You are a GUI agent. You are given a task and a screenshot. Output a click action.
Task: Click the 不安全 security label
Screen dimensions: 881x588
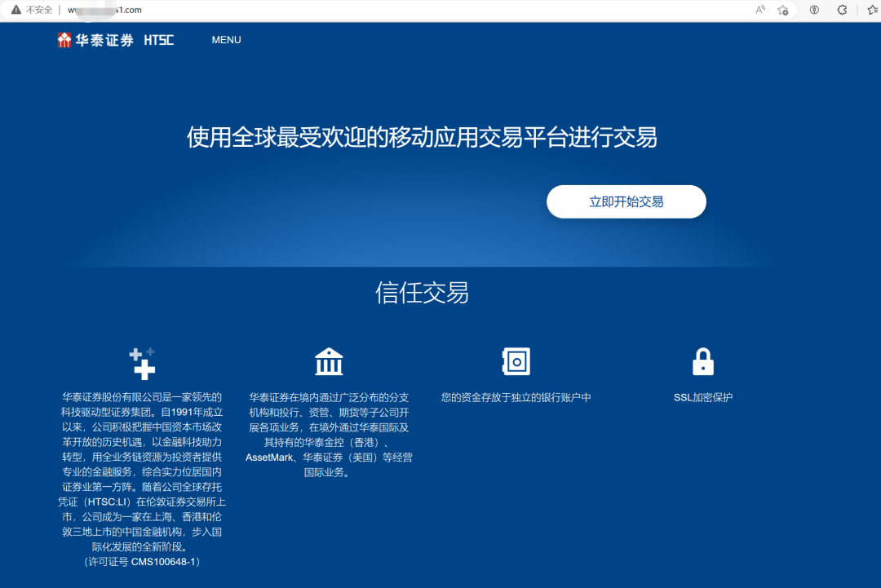tap(39, 10)
